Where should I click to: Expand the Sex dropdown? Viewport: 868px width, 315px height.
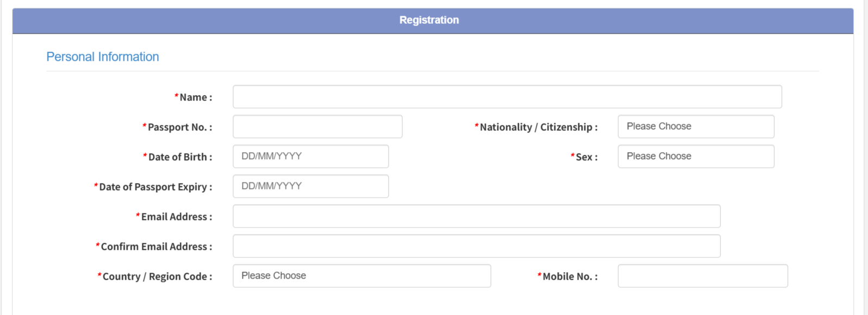click(696, 156)
